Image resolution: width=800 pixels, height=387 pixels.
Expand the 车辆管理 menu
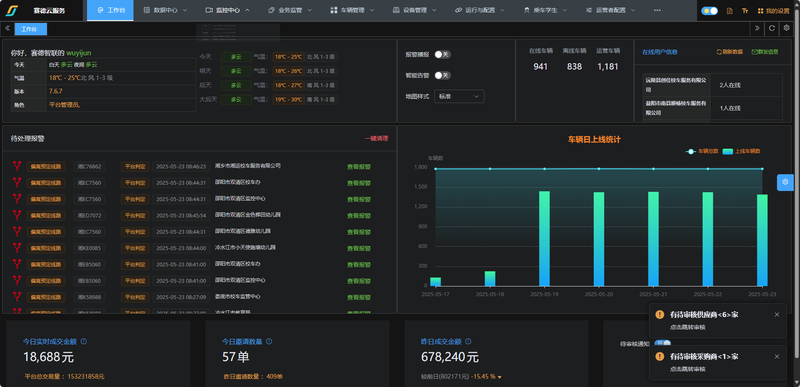click(x=353, y=10)
